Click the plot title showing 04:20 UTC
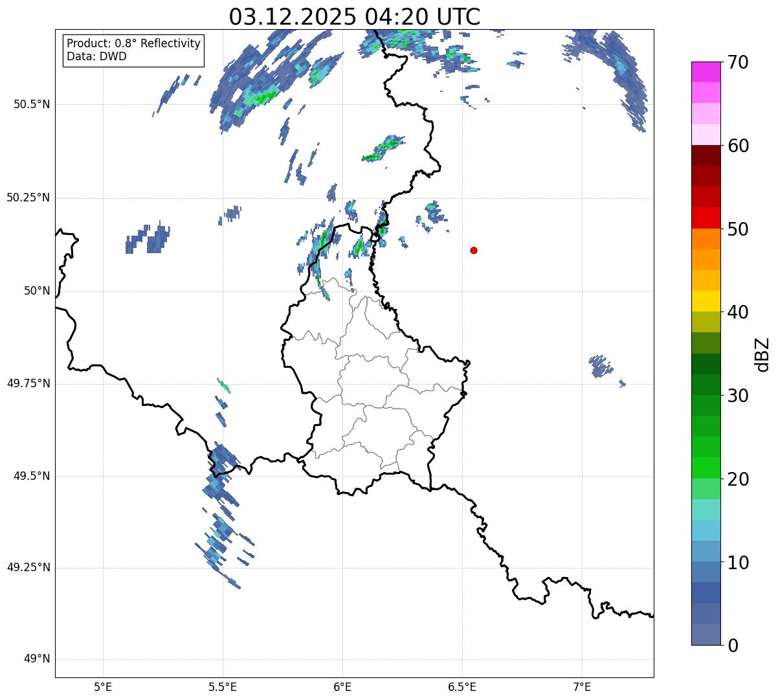Image resolution: width=778 pixels, height=700 pixels. click(354, 17)
